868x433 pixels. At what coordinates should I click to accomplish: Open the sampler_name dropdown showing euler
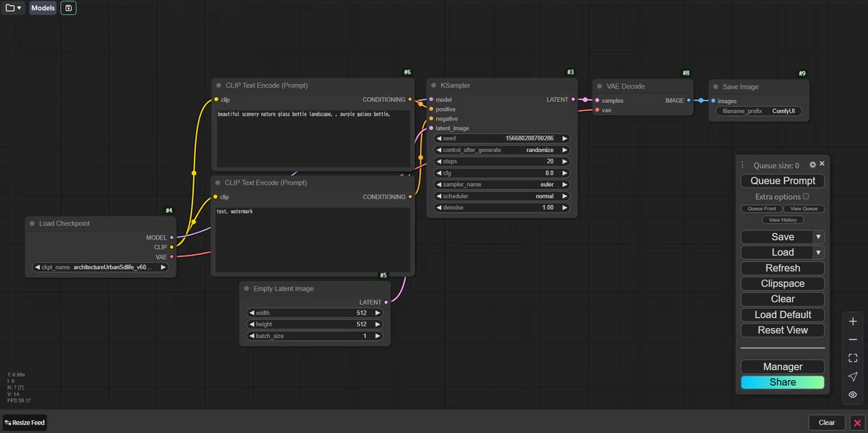pyautogui.click(x=502, y=185)
